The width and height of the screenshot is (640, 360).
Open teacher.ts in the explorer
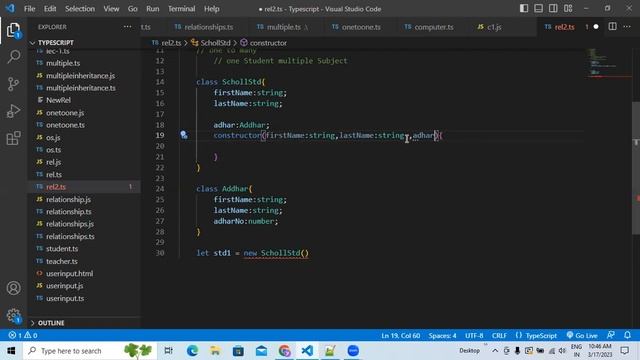[x=62, y=261]
